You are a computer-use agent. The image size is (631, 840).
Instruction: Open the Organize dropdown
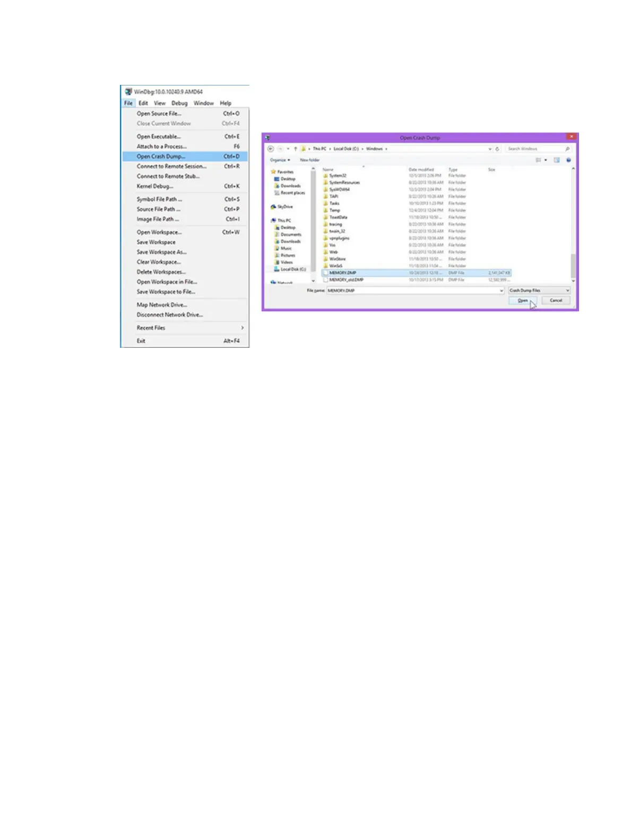coord(280,160)
